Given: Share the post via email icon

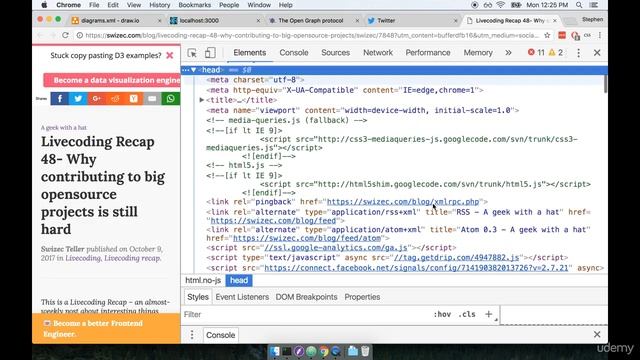Looking at the screenshot, I should click(x=152, y=98).
